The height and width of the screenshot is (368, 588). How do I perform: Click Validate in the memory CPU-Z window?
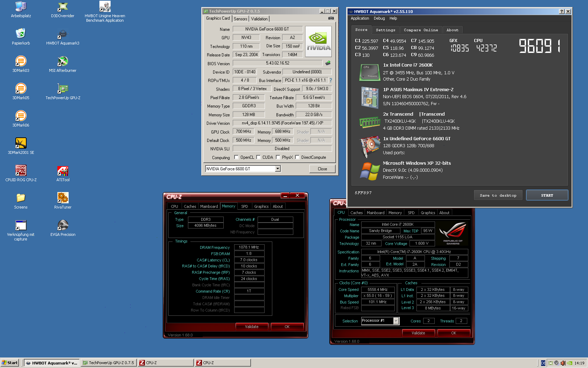(x=252, y=327)
